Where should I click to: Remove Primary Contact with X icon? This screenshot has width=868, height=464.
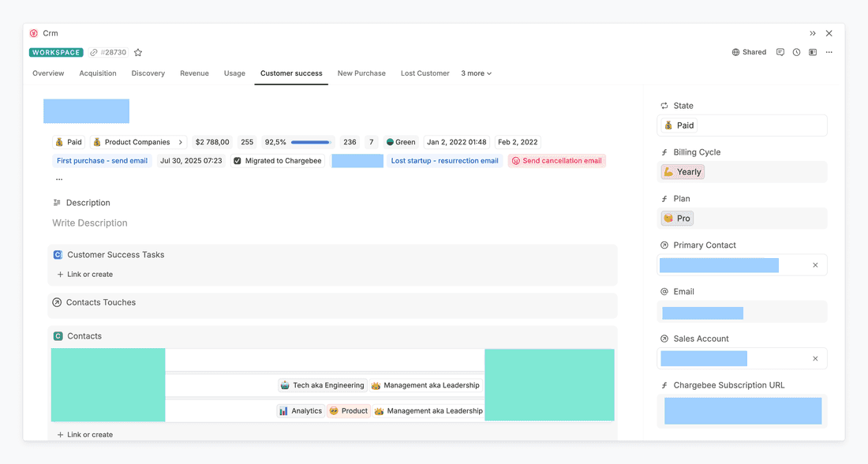pos(815,265)
